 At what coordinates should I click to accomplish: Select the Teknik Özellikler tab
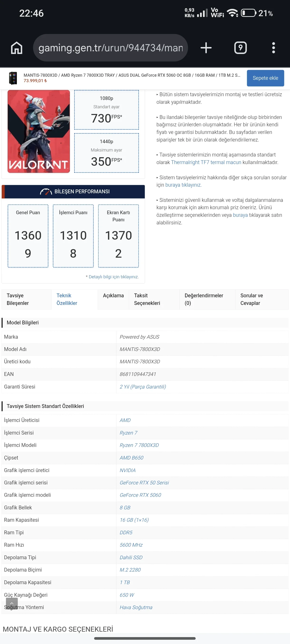click(x=74, y=299)
